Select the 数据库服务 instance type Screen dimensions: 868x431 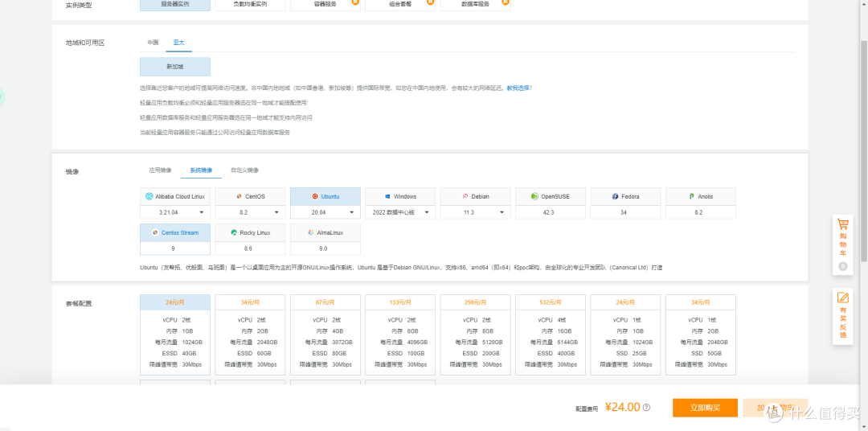pos(476,5)
